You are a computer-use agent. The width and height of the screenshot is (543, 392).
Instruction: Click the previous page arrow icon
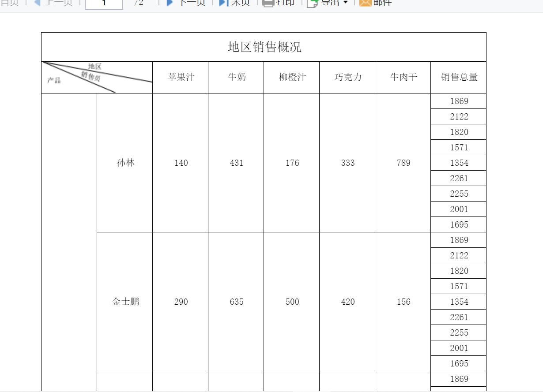pyautogui.click(x=38, y=2)
